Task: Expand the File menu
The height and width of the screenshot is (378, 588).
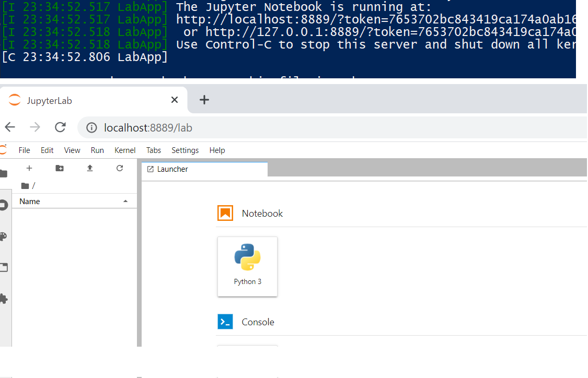Action: (24, 150)
